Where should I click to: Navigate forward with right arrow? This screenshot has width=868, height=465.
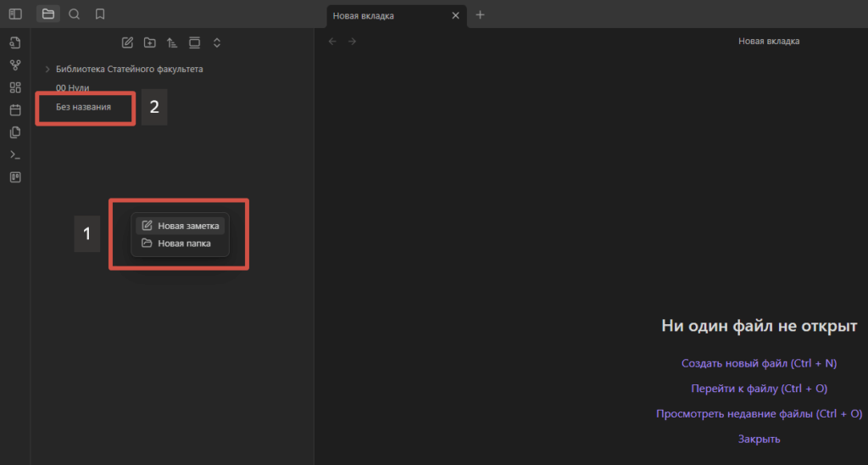pyautogui.click(x=352, y=42)
